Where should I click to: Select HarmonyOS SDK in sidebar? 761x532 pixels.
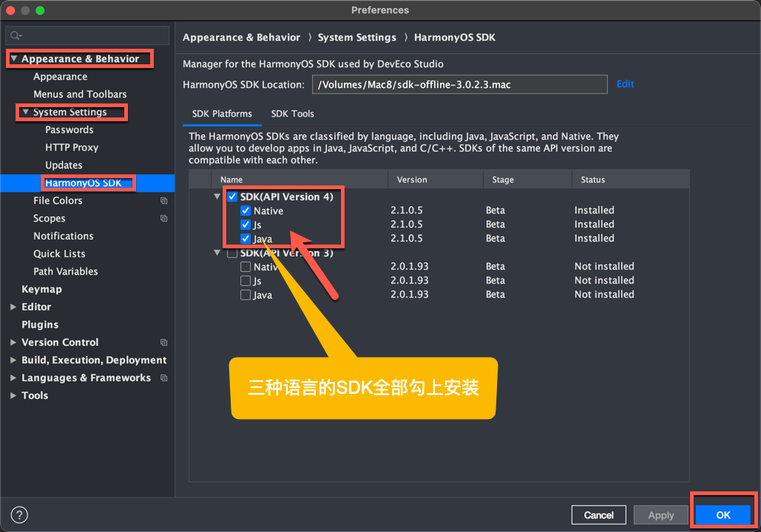tap(83, 183)
